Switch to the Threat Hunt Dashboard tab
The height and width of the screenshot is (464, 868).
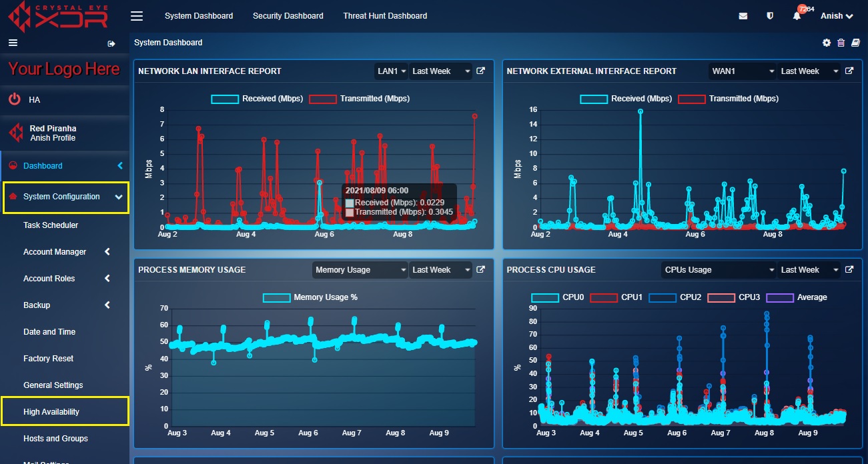pos(385,16)
